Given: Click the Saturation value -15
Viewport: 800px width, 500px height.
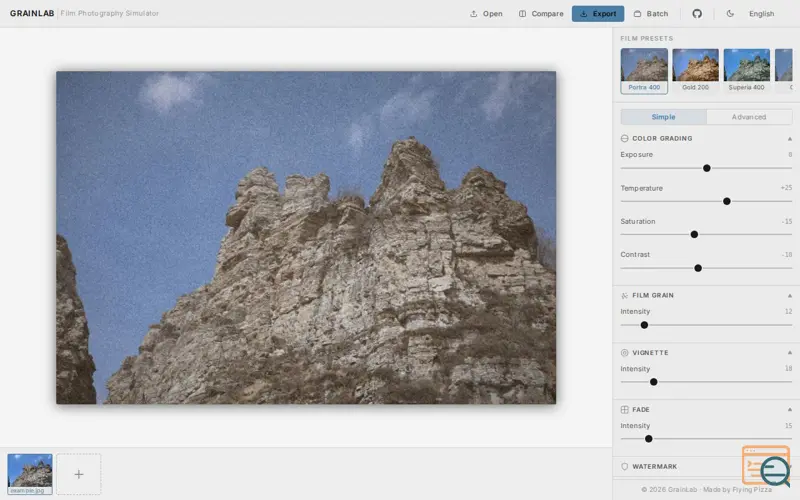Looking at the screenshot, I should pos(786,221).
